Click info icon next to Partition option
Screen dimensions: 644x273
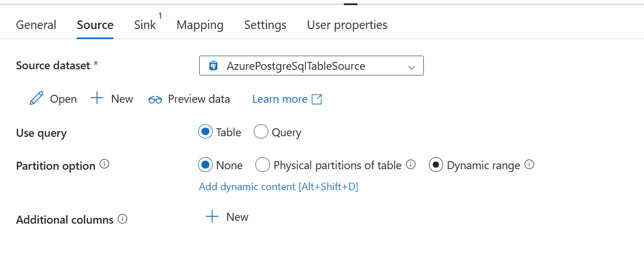pyautogui.click(x=104, y=165)
